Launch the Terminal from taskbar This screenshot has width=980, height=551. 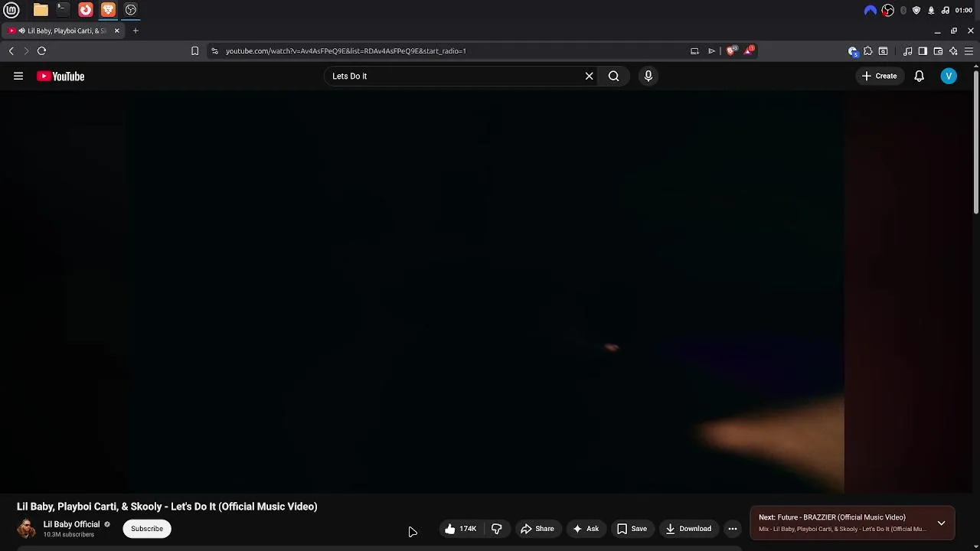63,10
